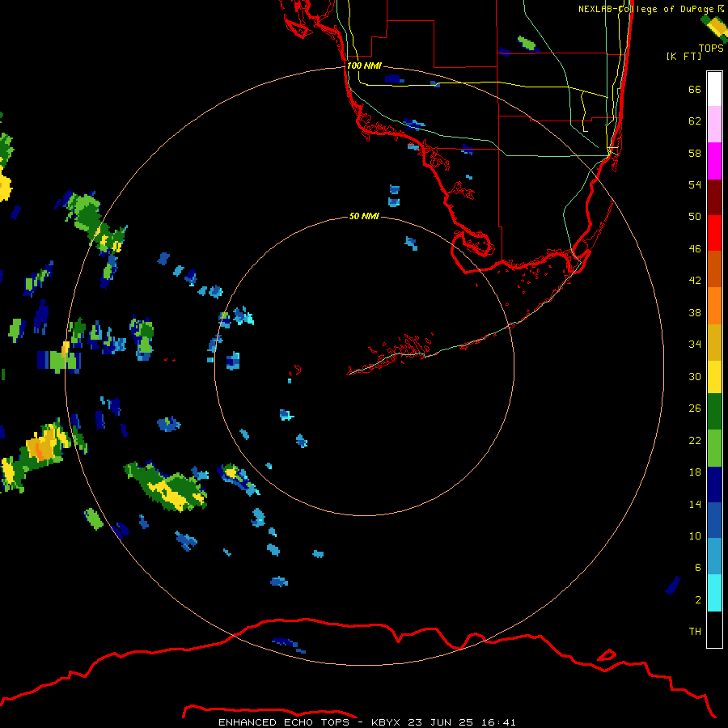Screen dimensions: 728x728
Task: Click the "66" legend value
Action: tap(695, 89)
